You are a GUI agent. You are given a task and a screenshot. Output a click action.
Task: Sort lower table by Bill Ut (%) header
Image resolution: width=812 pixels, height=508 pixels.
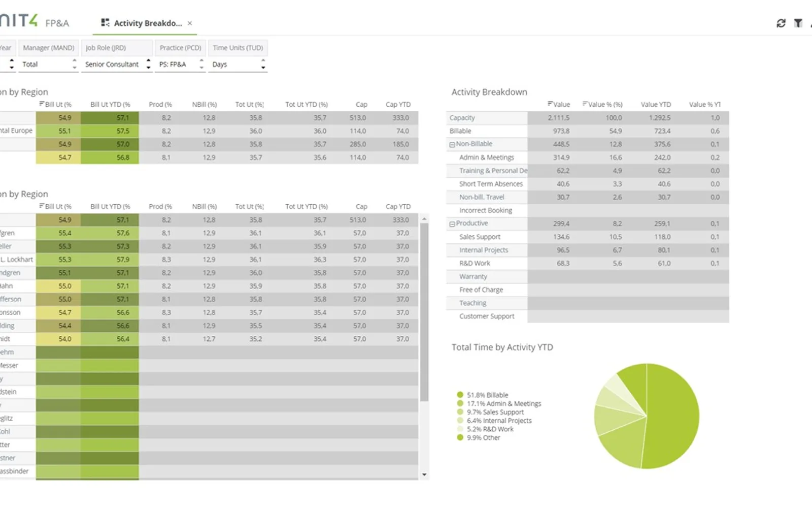click(55, 206)
